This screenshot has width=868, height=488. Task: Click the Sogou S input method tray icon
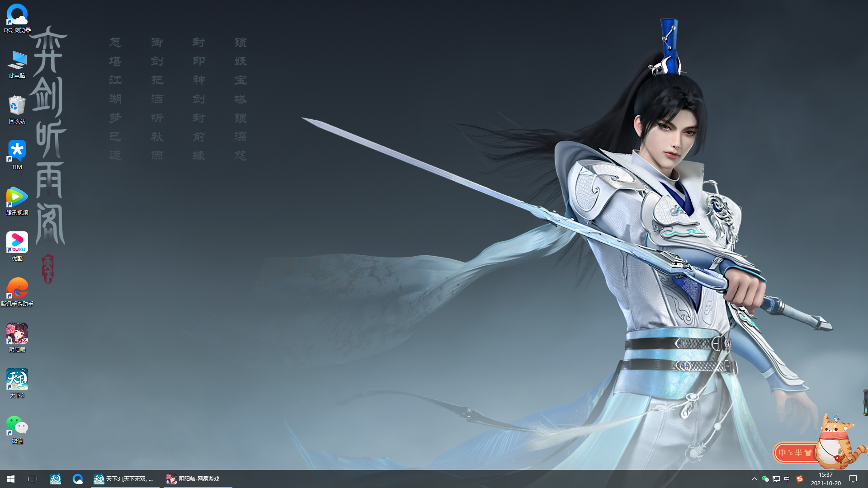click(800, 479)
